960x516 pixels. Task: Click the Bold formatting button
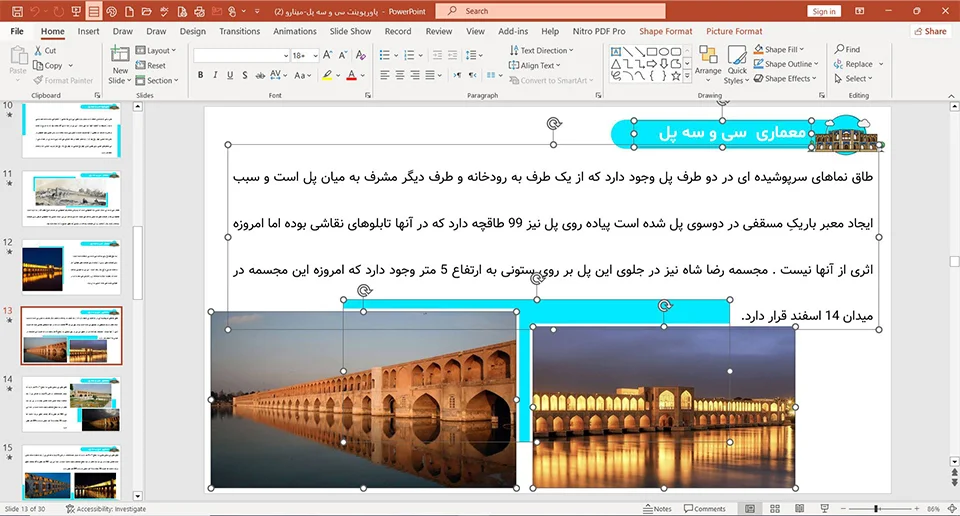(x=200, y=75)
